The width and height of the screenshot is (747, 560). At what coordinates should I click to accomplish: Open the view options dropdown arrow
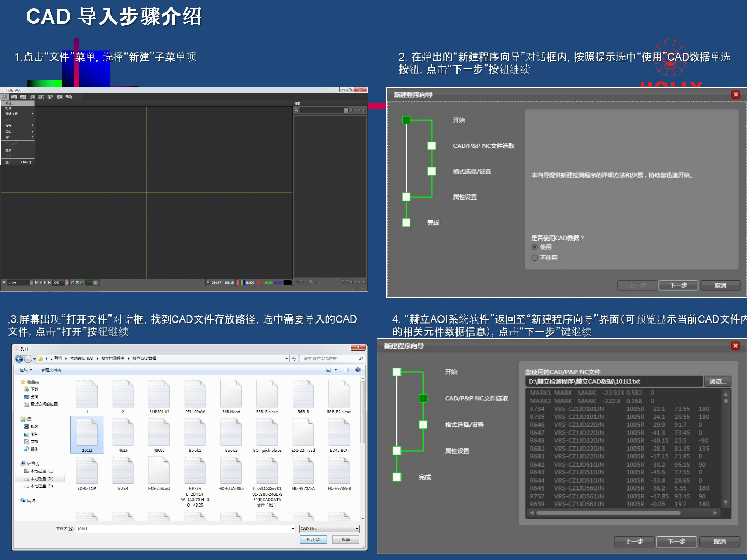pos(336,370)
